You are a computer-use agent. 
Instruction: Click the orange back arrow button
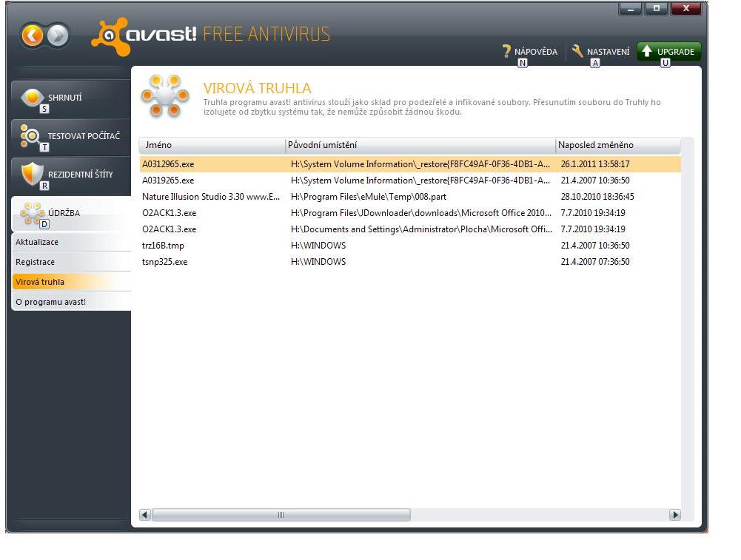[33, 36]
